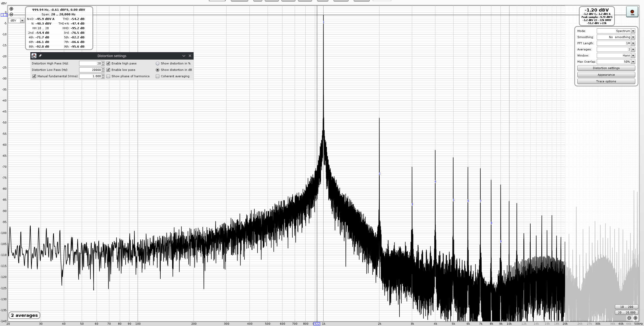Click the blue -1.2 level axis marker

pos(4,15)
